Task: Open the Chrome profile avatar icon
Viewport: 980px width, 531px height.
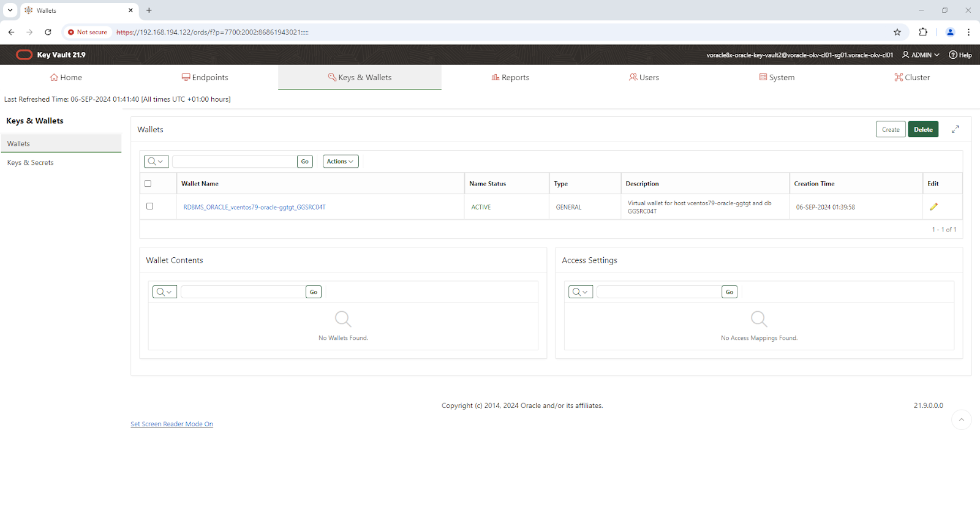Action: 950,32
